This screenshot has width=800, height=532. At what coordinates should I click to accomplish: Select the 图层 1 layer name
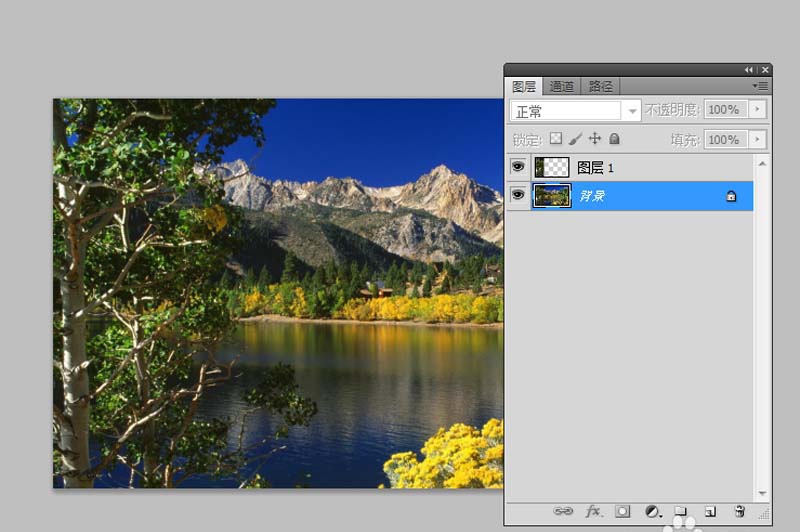(595, 167)
